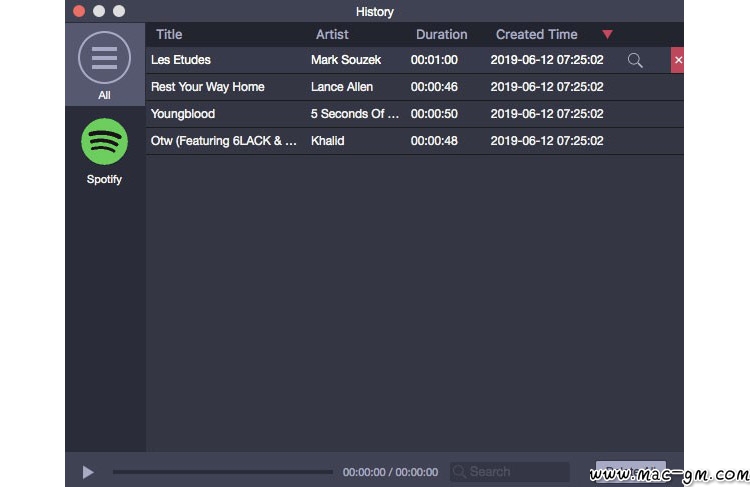Click the search magnifier icon in bottom bar

[x=459, y=472]
